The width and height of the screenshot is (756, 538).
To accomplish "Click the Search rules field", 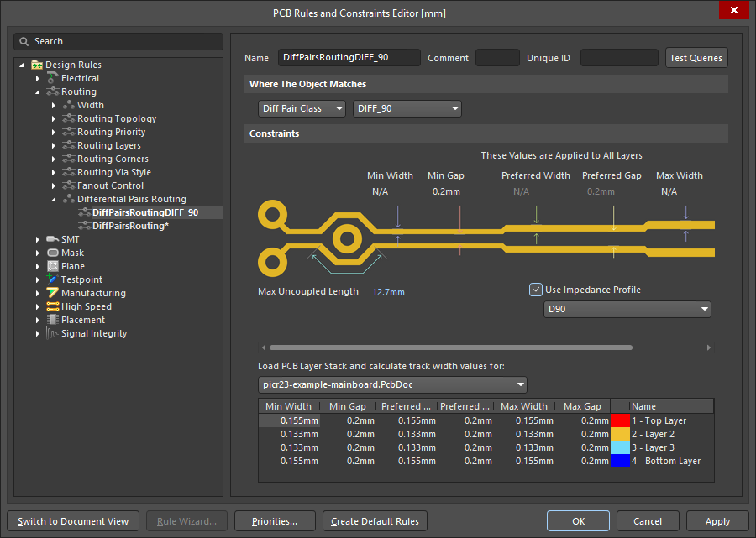I will [118, 41].
